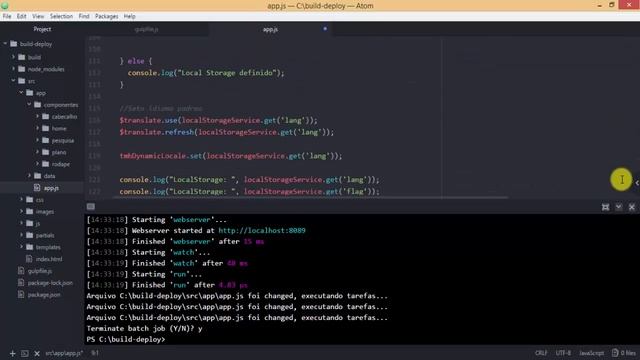Image resolution: width=640 pixels, height=360 pixels.
Task: Click the rodape folder icon
Action: pos(46,164)
